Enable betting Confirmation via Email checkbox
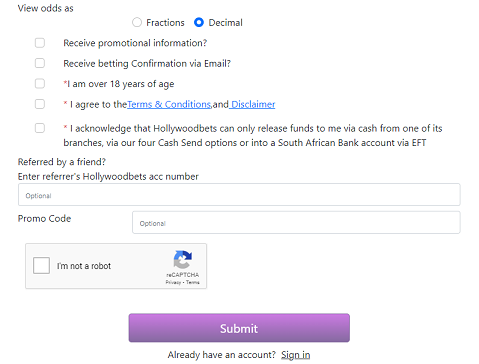Screen dimensions: 479x364 (40, 63)
